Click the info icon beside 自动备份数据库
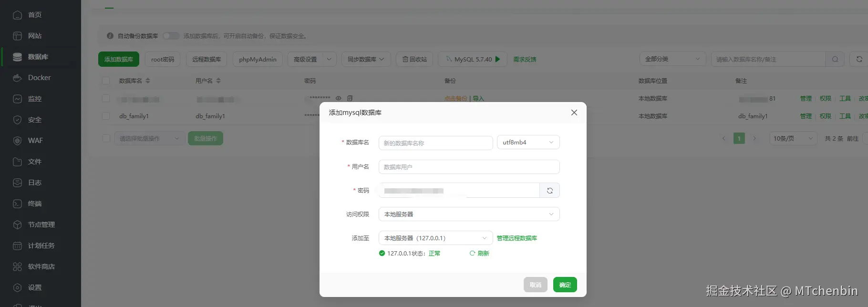Image resolution: width=868 pixels, height=307 pixels. point(110,36)
